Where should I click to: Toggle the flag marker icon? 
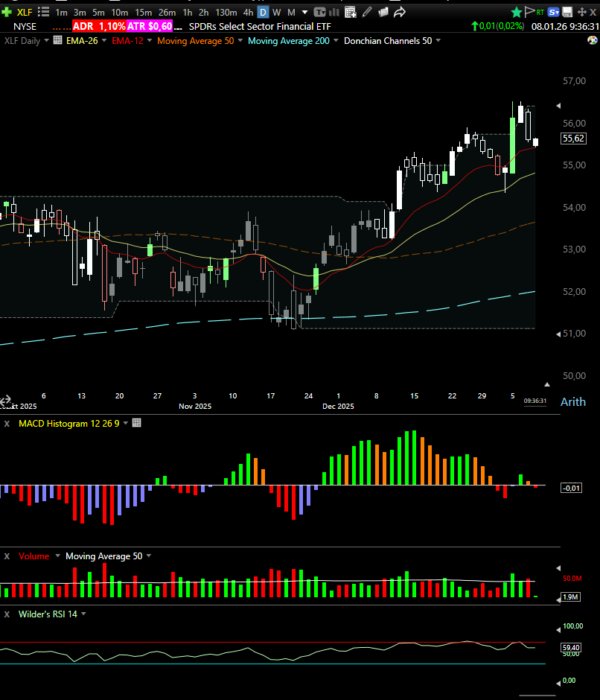point(529,12)
